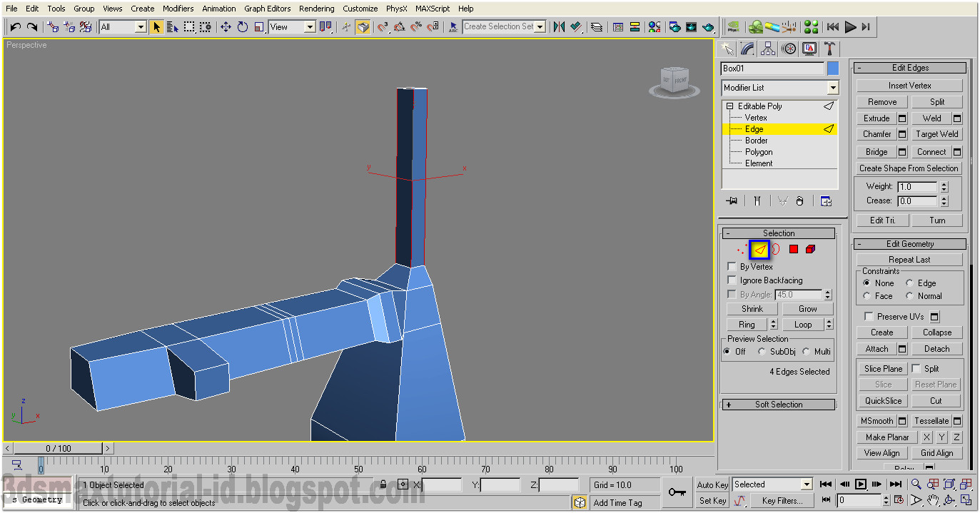Activate the Pan View hand tool

tap(931, 500)
